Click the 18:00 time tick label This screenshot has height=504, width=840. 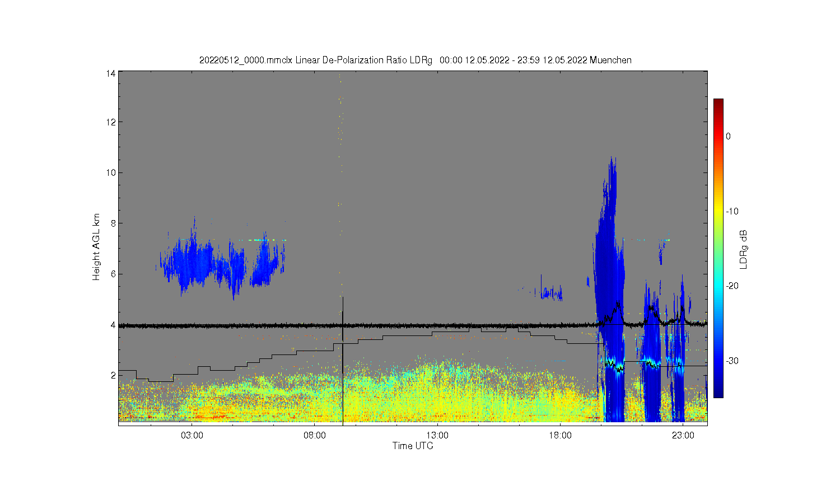560,436
